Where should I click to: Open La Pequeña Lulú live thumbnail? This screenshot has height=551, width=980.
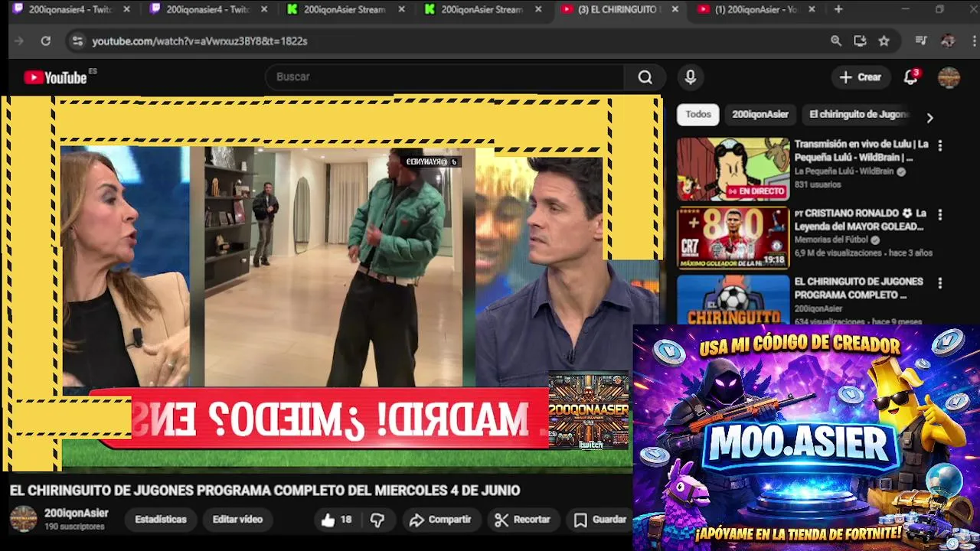point(733,169)
